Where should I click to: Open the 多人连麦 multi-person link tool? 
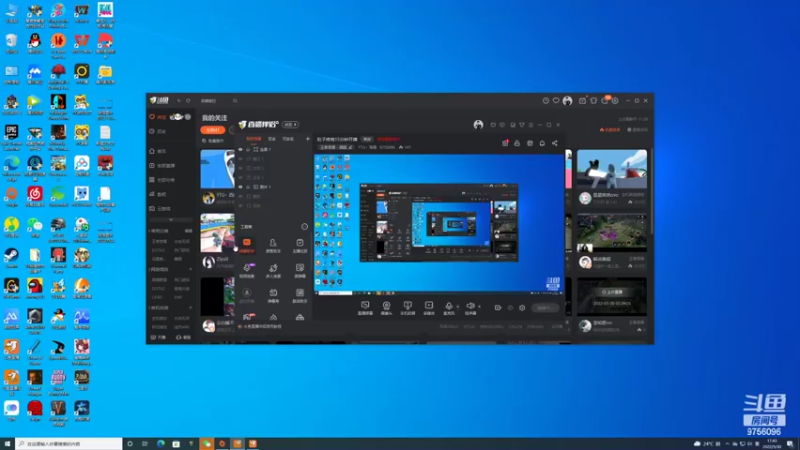pos(273,270)
